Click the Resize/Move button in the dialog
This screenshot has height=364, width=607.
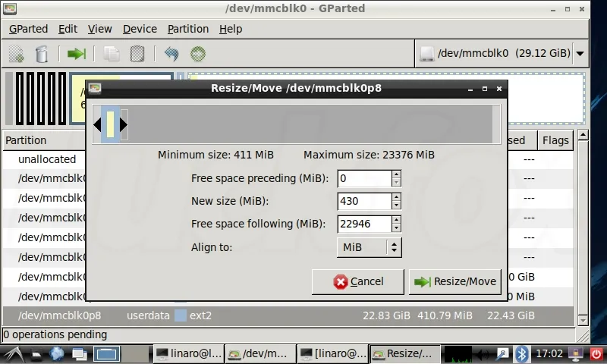(454, 281)
